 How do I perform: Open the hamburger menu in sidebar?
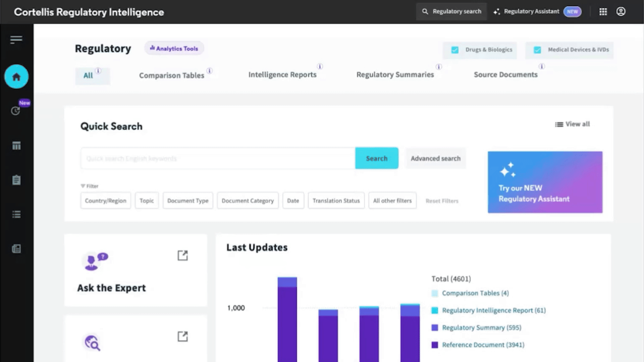pyautogui.click(x=16, y=40)
